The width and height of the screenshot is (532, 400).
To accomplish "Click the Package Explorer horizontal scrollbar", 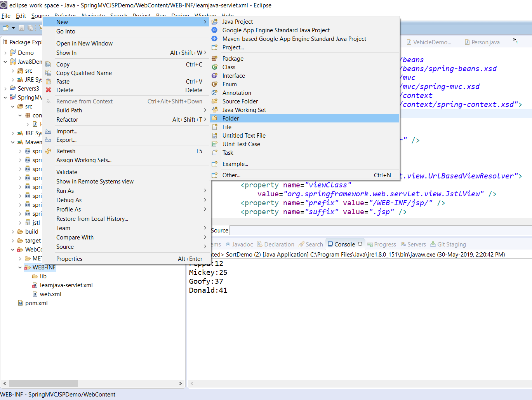I will [x=43, y=384].
